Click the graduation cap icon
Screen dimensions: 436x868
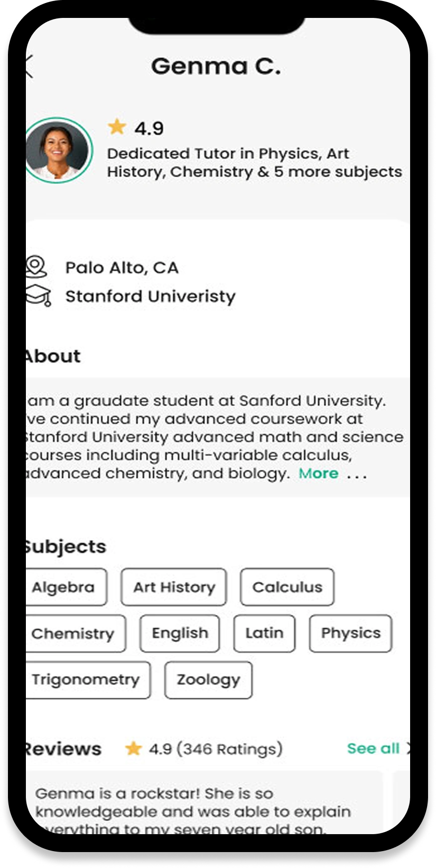(38, 295)
